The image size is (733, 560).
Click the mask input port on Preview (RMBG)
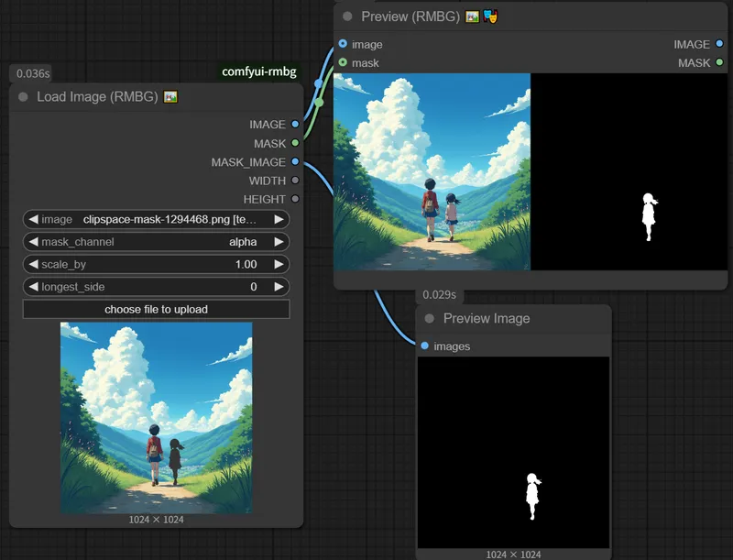pos(343,62)
